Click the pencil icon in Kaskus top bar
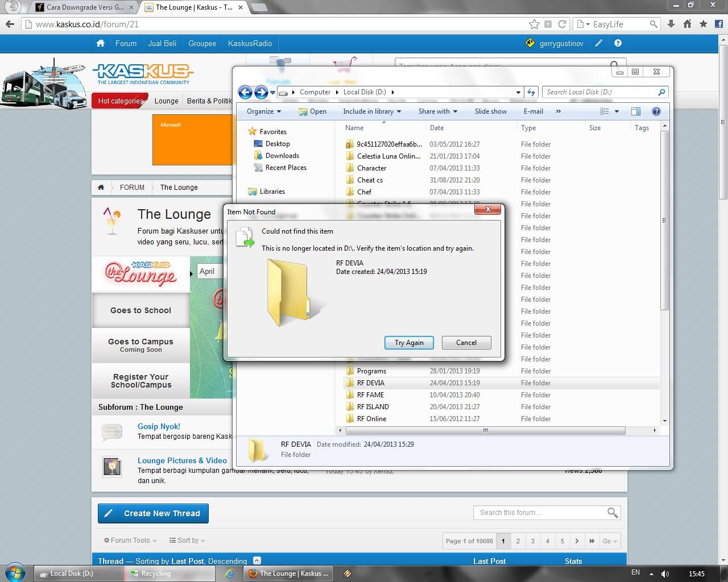 click(x=598, y=43)
